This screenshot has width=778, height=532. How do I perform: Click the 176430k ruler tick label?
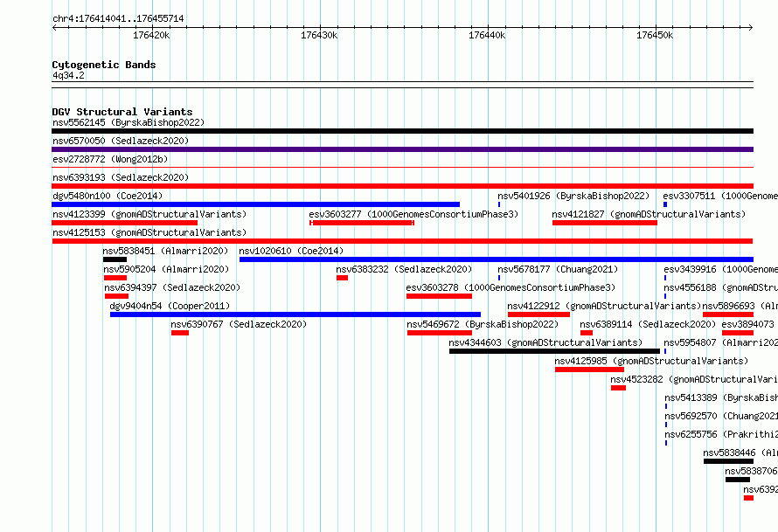319,35
